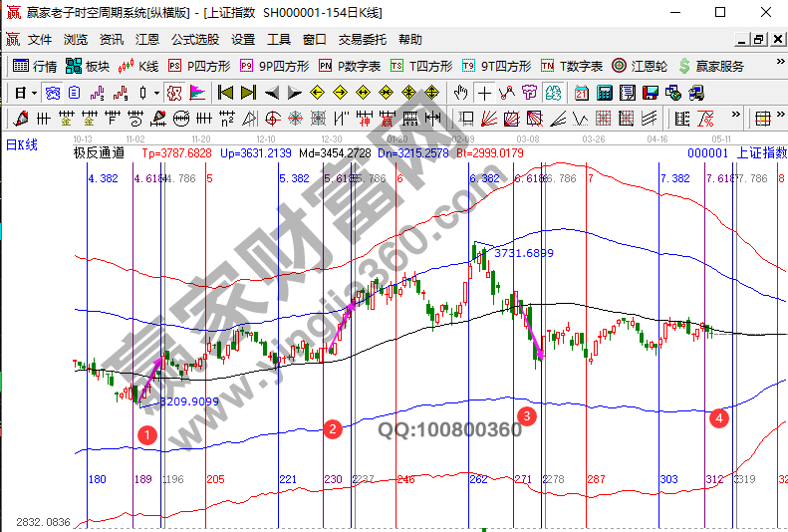Open the 板块 sector view

click(x=88, y=66)
